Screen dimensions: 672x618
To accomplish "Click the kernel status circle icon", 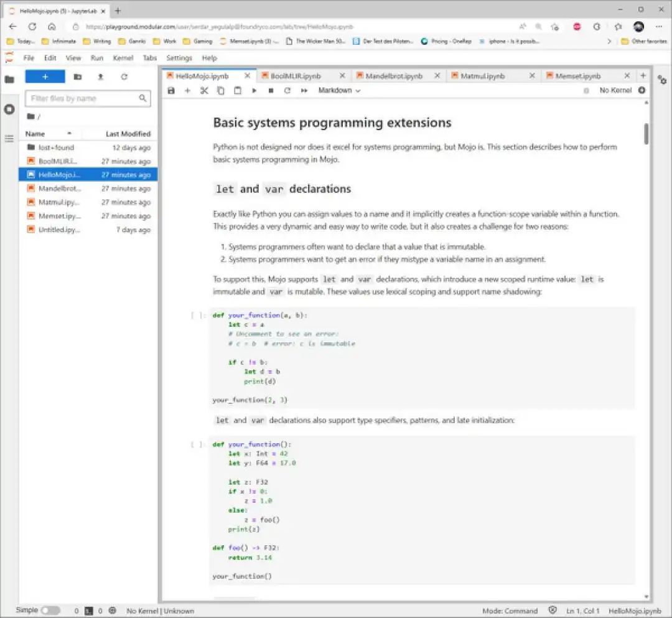I will 642,90.
